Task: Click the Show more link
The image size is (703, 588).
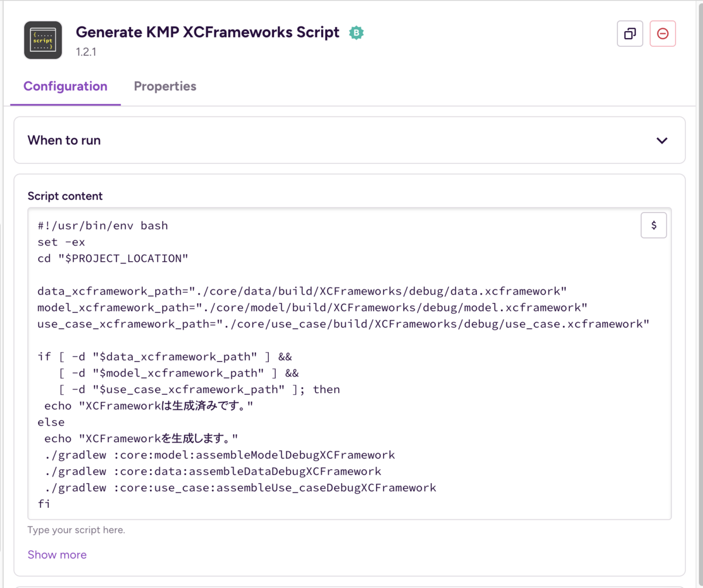Action: click(x=57, y=555)
